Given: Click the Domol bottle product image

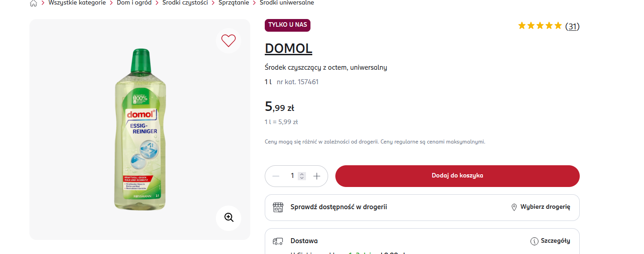Looking at the screenshot, I should click(140, 129).
